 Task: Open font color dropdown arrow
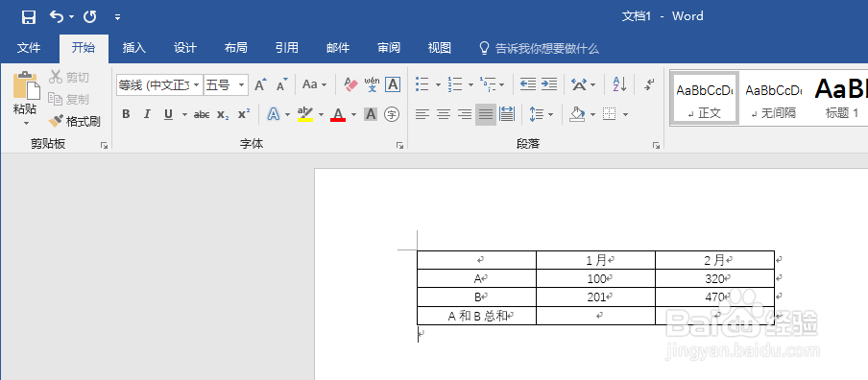click(x=353, y=115)
